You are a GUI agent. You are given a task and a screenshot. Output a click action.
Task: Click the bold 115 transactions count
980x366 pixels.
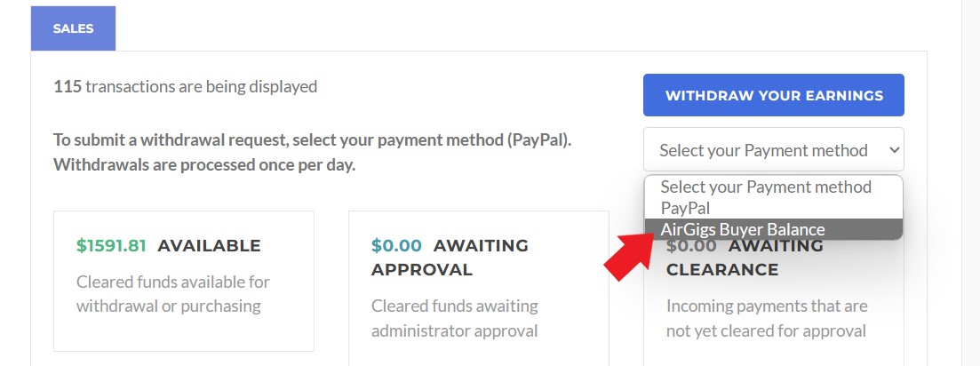(x=68, y=87)
